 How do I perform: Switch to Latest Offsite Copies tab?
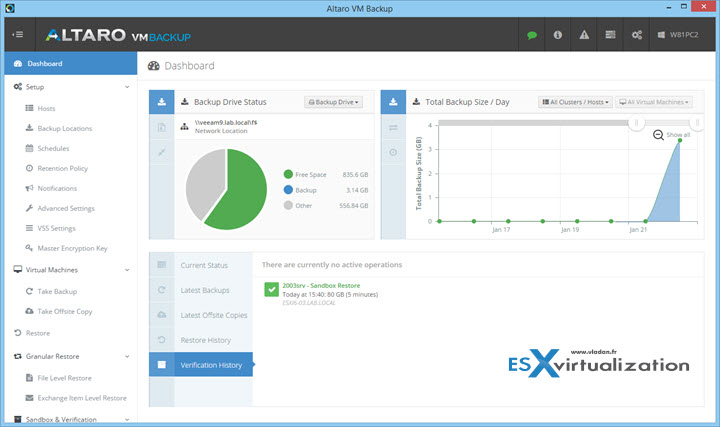(201, 315)
